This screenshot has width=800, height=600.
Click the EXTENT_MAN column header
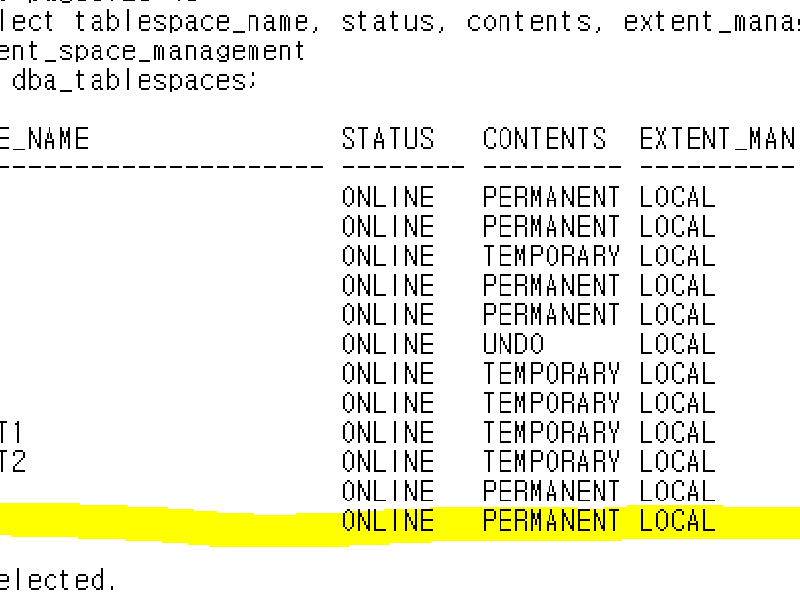click(719, 139)
